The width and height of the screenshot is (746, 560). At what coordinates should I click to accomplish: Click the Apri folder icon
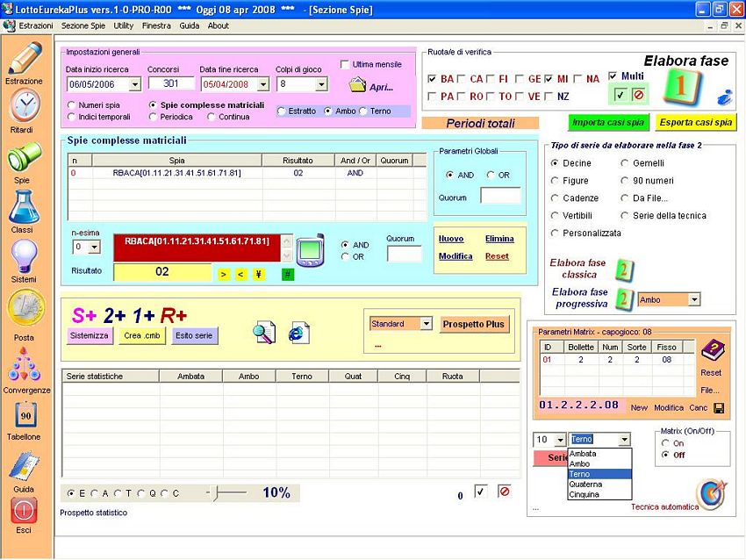pyautogui.click(x=357, y=86)
